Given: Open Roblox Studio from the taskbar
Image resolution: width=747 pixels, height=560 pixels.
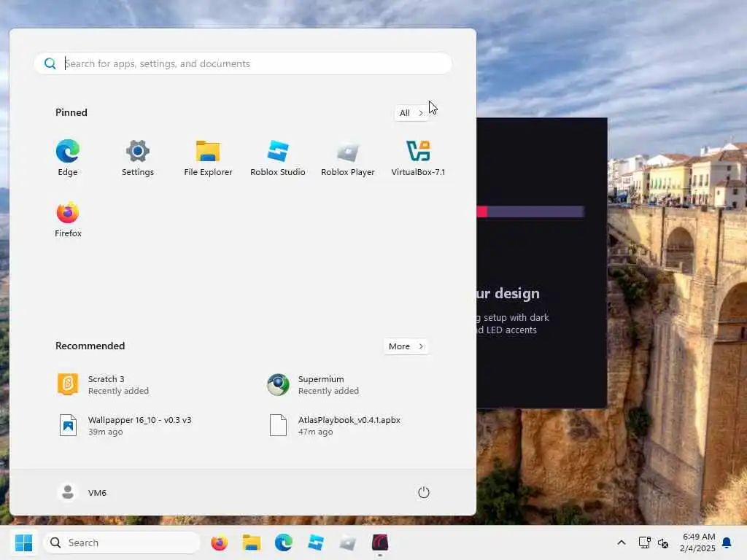Looking at the screenshot, I should coord(315,542).
